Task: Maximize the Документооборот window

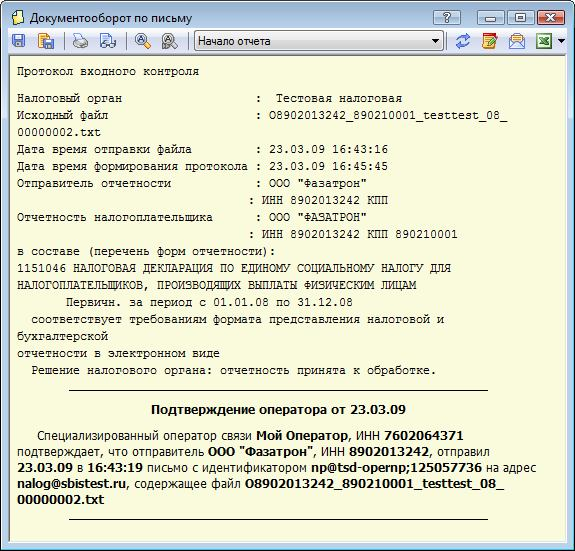Action: (x=520, y=18)
